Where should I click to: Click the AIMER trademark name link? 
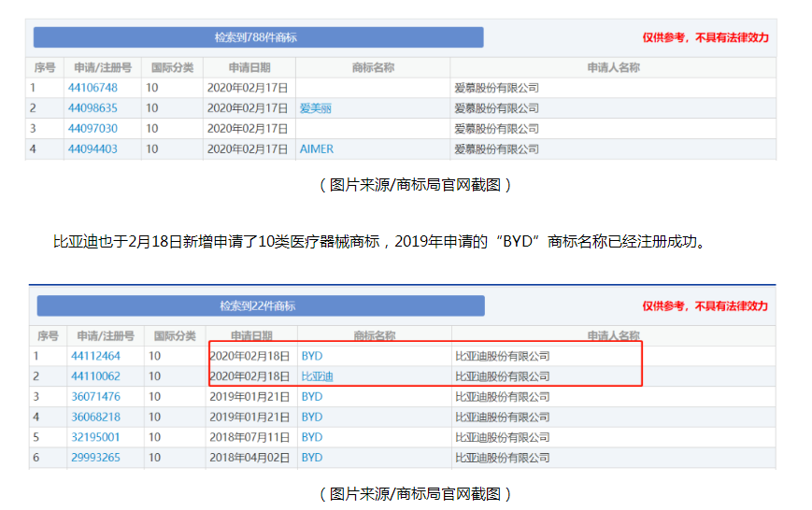317,149
